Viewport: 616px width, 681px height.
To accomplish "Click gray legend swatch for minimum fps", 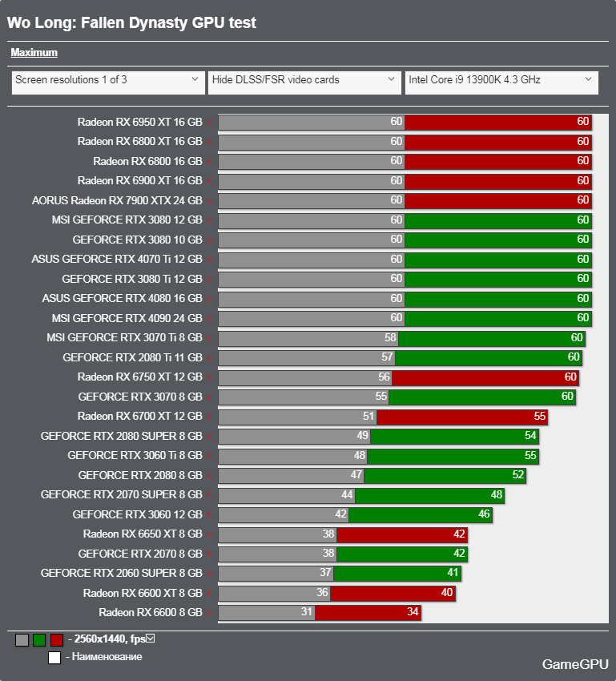I will click(x=22, y=640).
